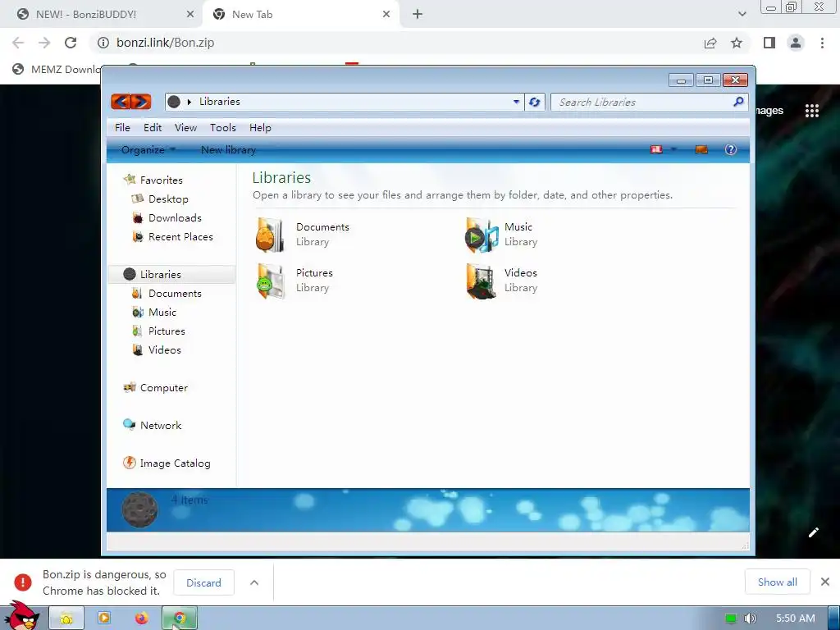Bookmark this page with the star
Image resolution: width=840 pixels, height=630 pixels.
737,43
